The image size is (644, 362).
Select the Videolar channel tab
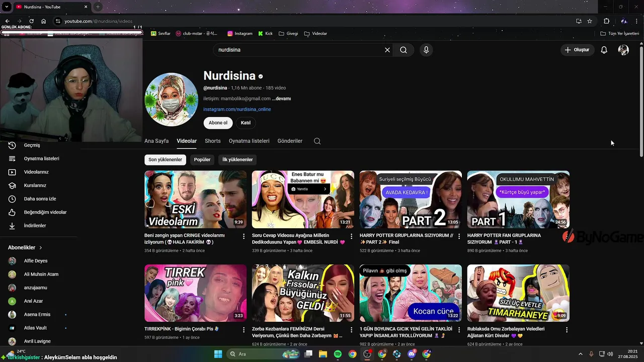pos(187,141)
